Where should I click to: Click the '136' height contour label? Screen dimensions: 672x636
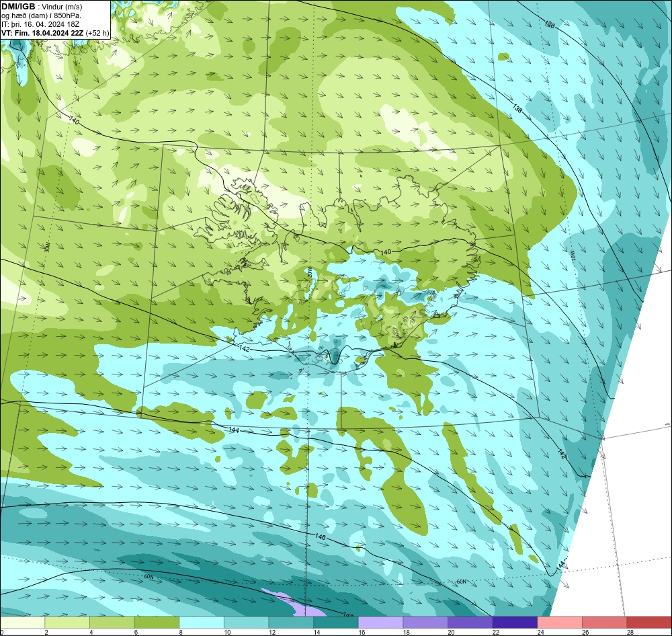[550, 24]
